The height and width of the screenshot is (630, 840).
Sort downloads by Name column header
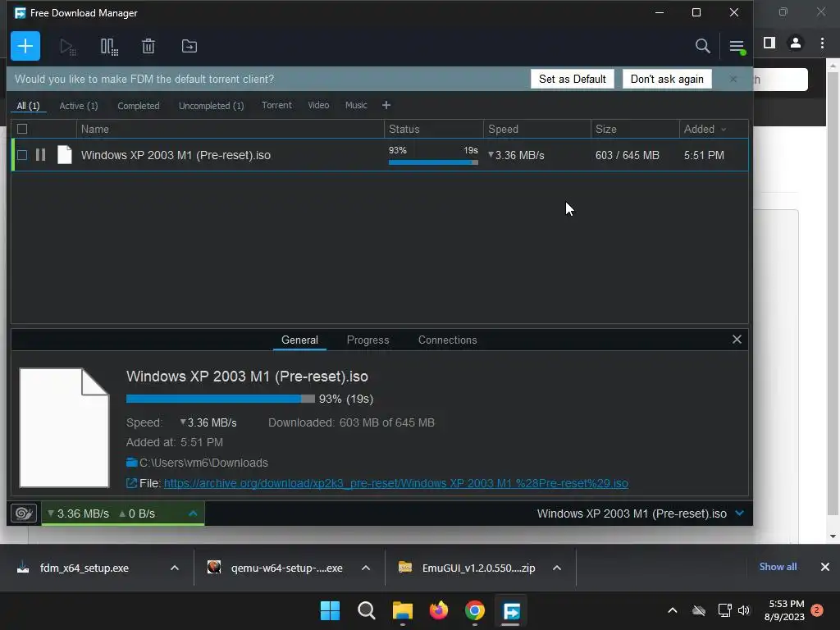231,129
